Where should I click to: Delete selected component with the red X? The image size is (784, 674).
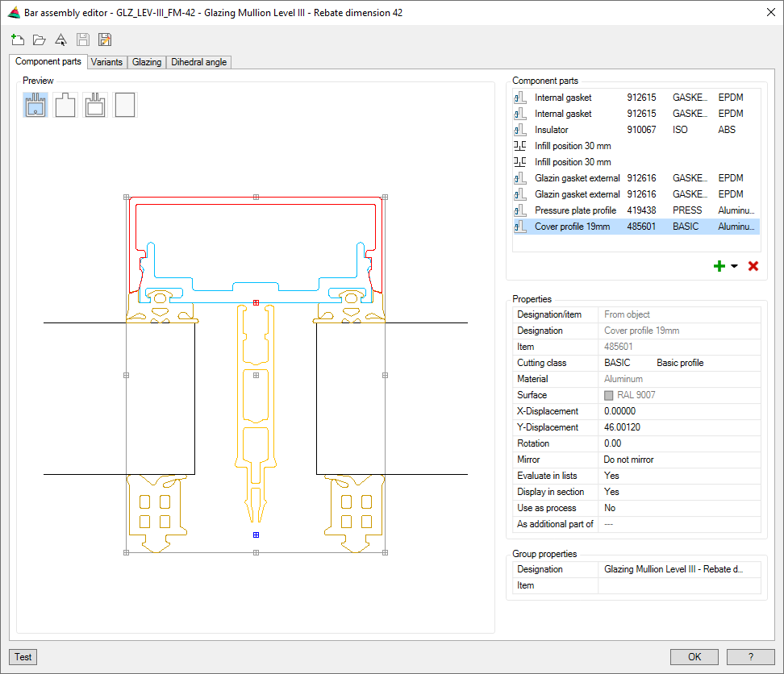[753, 266]
